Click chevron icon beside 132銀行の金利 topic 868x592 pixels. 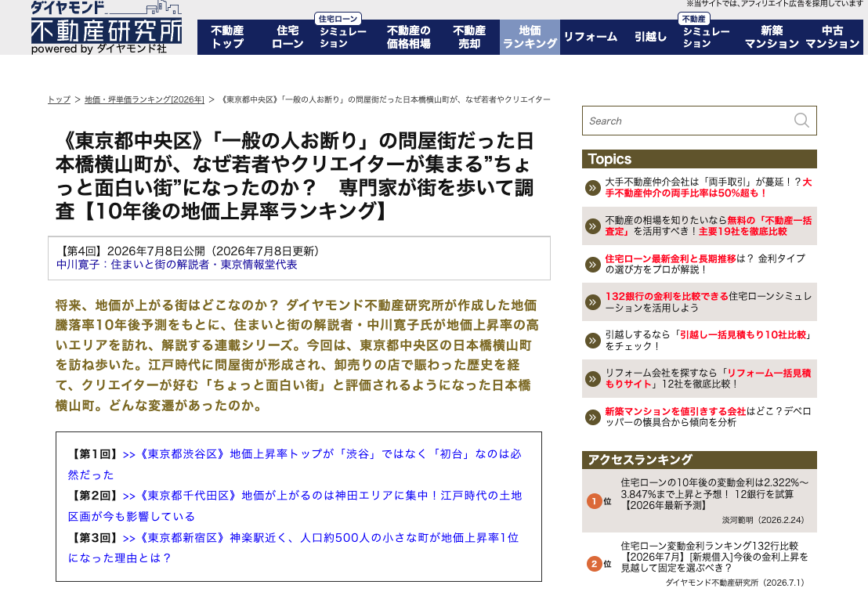(x=592, y=302)
